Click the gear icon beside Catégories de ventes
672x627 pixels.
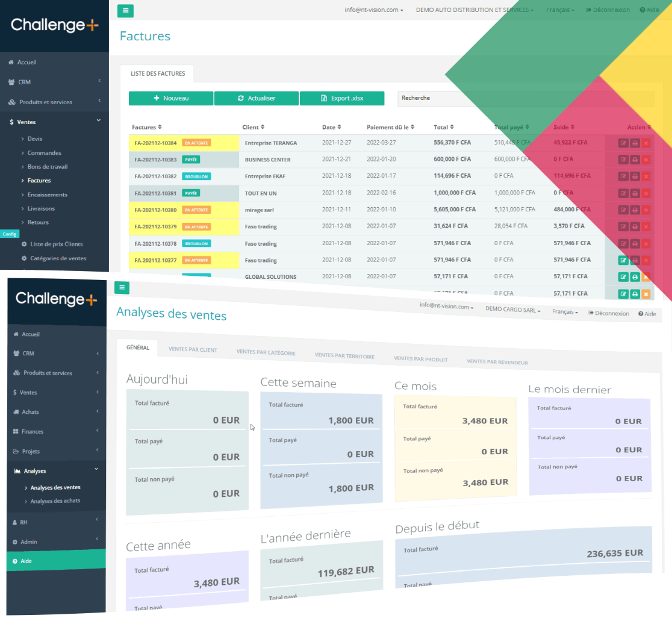point(24,258)
